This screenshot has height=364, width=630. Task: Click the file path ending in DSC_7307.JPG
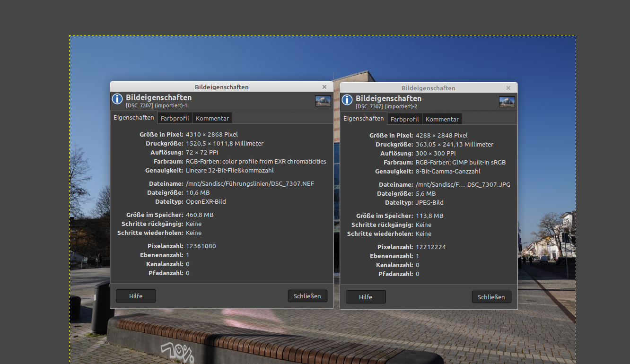[463, 184]
